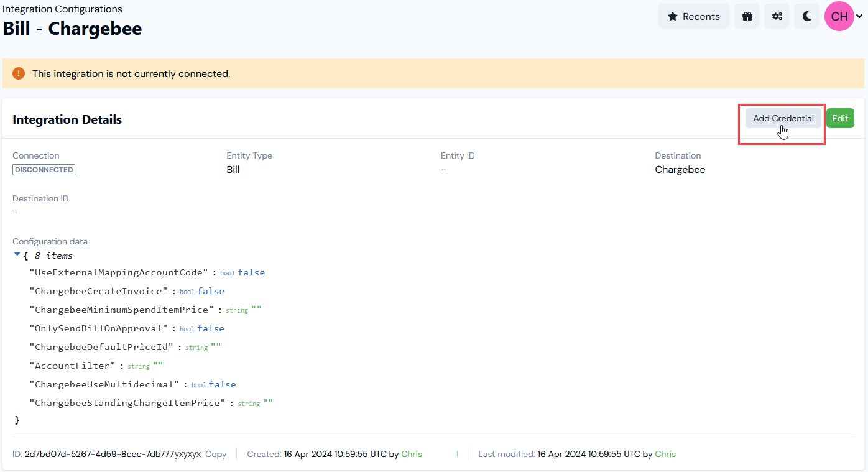Viewport: 868px width, 472px height.
Task: Open the gift announcements icon
Action: coord(747,16)
